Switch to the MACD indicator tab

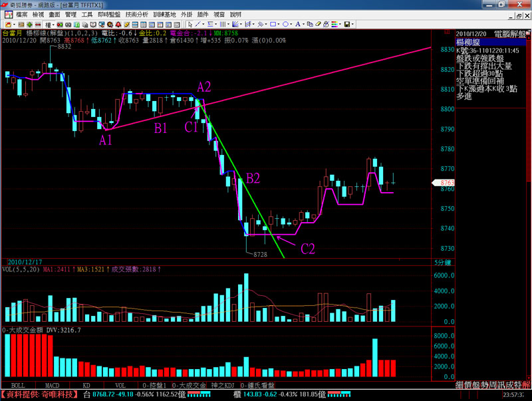[x=53, y=385]
